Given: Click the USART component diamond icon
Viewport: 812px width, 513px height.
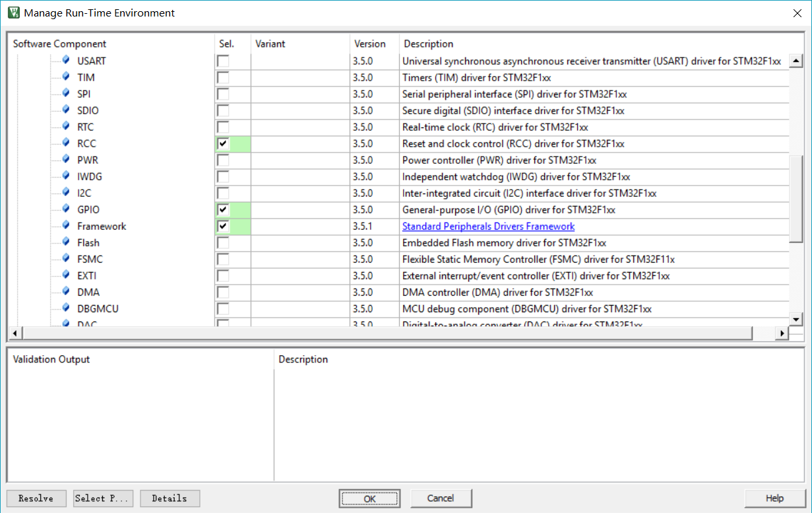Looking at the screenshot, I should click(66, 60).
